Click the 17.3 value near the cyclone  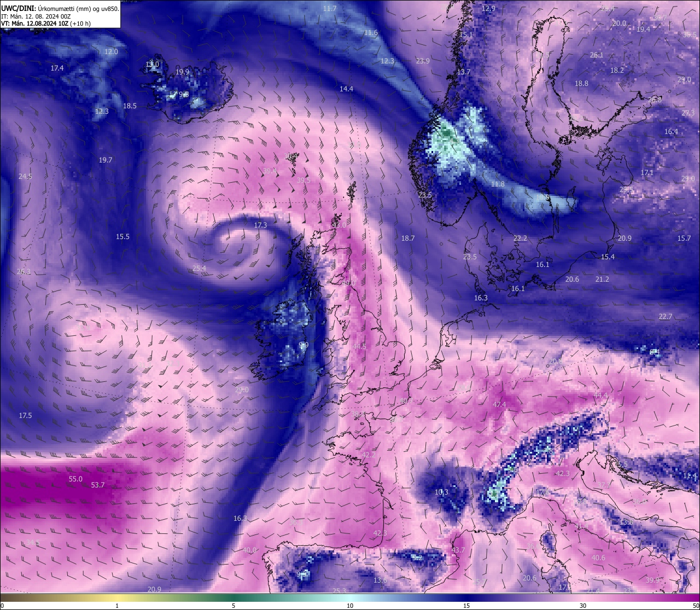click(260, 225)
